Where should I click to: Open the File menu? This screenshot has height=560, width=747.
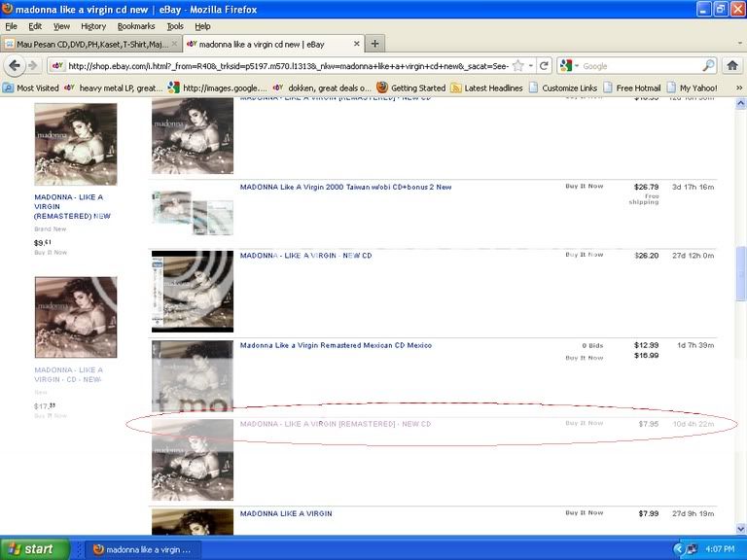click(x=11, y=26)
